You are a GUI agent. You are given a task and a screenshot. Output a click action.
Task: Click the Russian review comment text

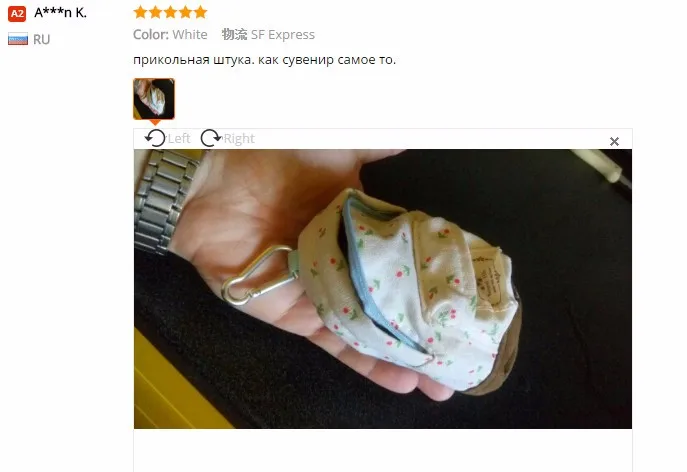click(x=264, y=60)
